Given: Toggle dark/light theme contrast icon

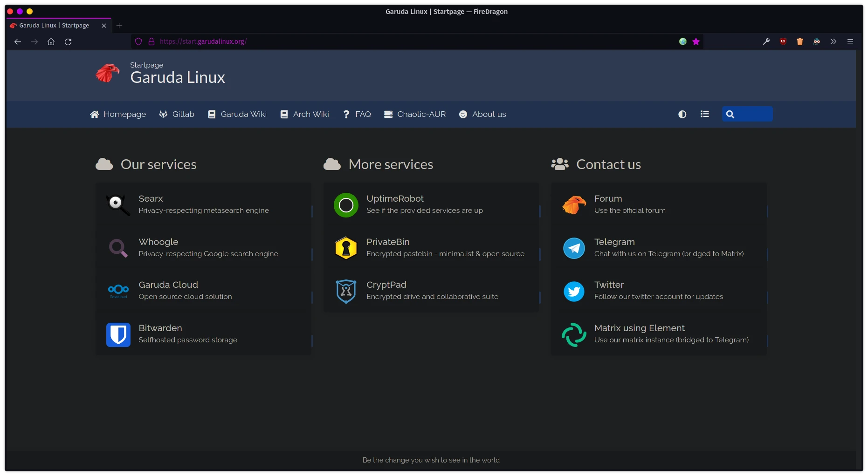Looking at the screenshot, I should pos(682,114).
